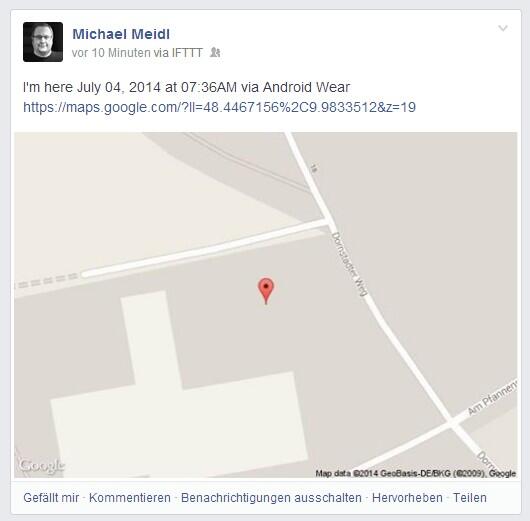Like the post with Gefällt mir
Image resolution: width=530 pixels, height=521 pixels.
click(51, 498)
